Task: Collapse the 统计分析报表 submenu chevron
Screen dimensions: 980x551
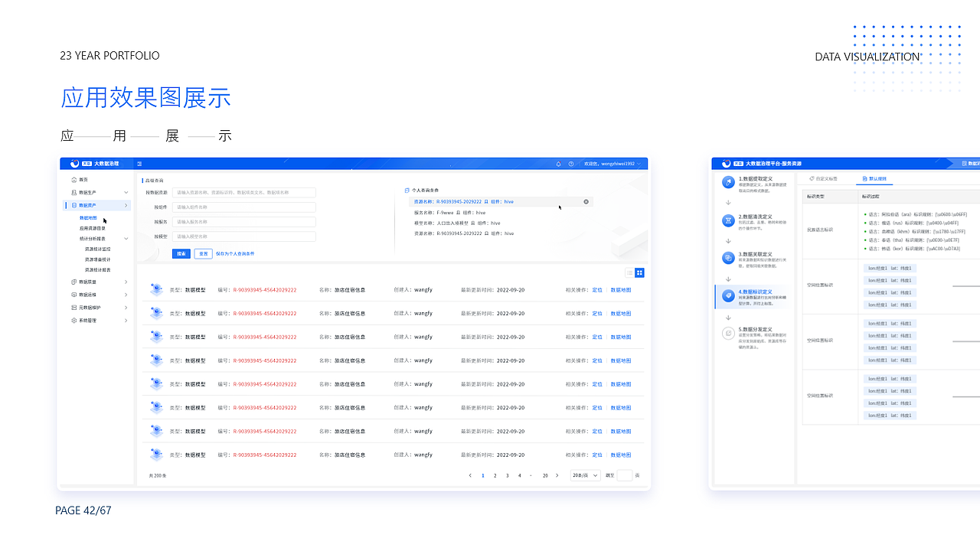Action: click(x=126, y=239)
